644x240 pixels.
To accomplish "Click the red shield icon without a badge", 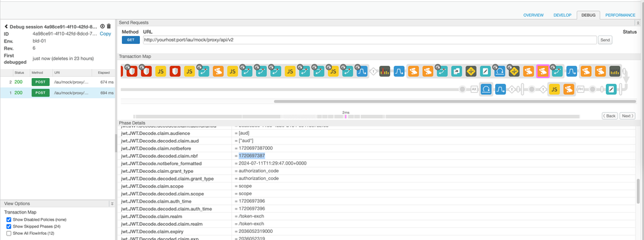I will 175,72.
